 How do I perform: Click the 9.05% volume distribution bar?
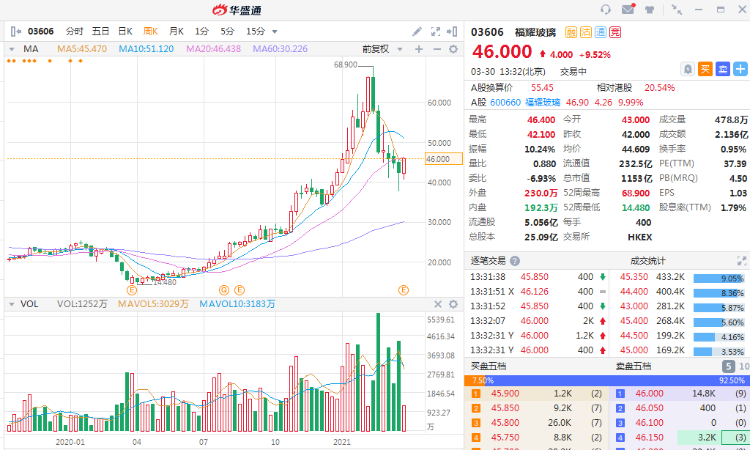point(719,278)
